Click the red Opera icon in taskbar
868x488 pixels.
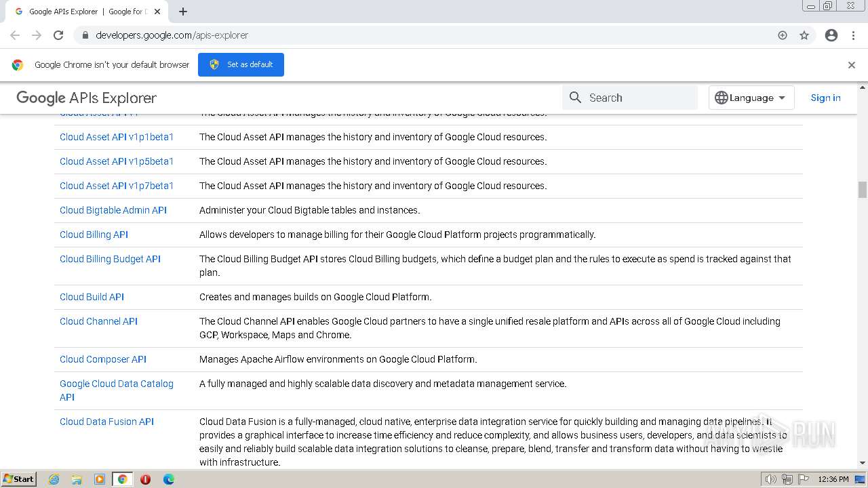pyautogui.click(x=145, y=479)
